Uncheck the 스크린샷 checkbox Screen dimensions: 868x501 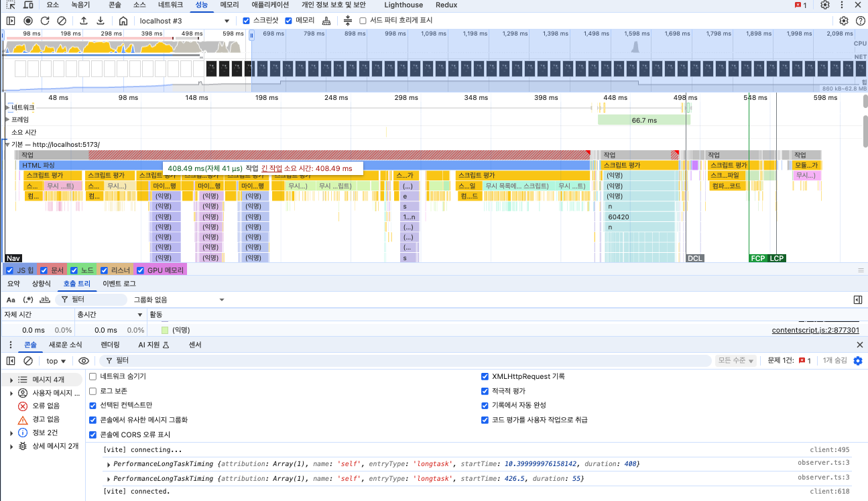246,21
